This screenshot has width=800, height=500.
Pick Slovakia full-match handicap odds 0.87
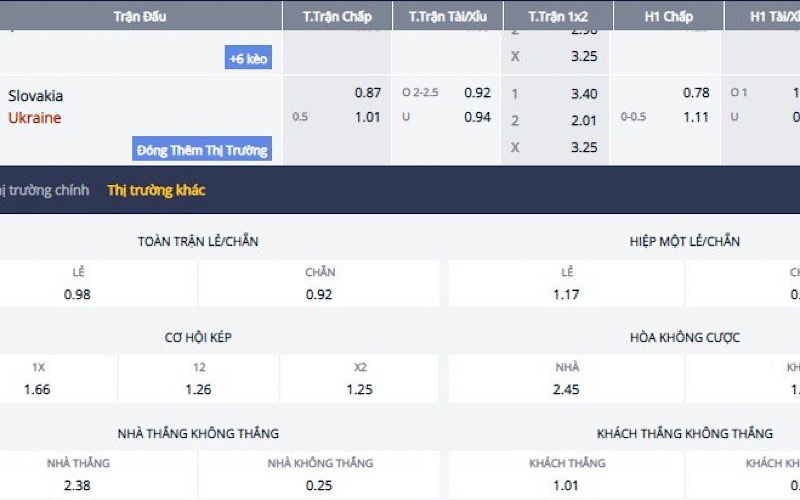pos(367,93)
